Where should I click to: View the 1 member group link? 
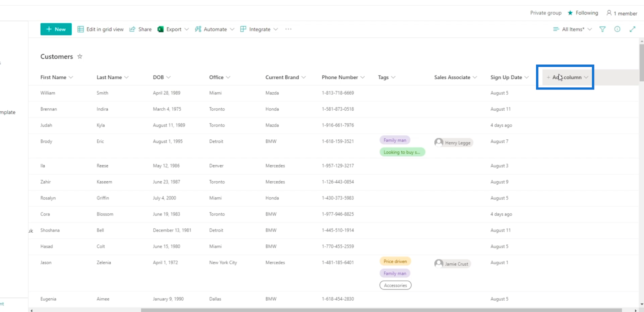pyautogui.click(x=622, y=13)
